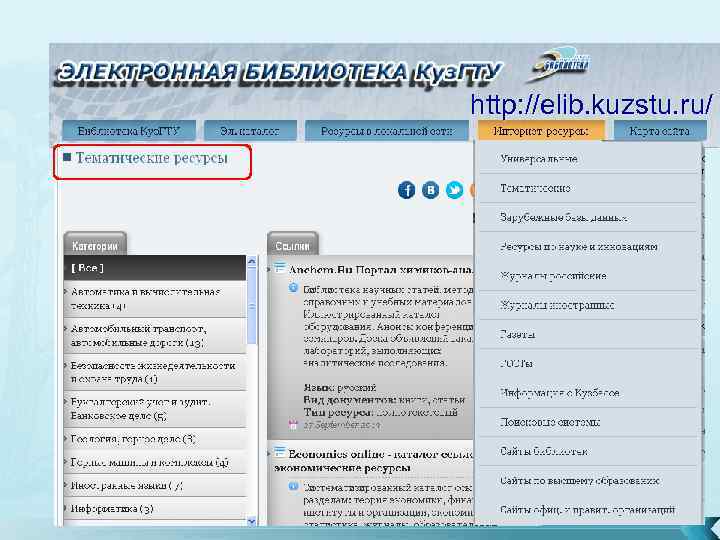The image size is (720, 540).
Task: Click the info icon under Anchem.Ru entry
Action: point(293,288)
